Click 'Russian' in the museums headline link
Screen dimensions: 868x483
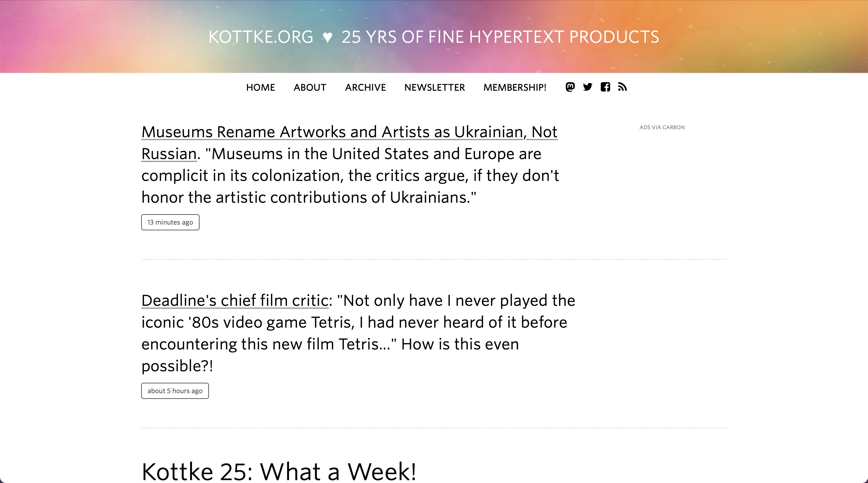169,154
